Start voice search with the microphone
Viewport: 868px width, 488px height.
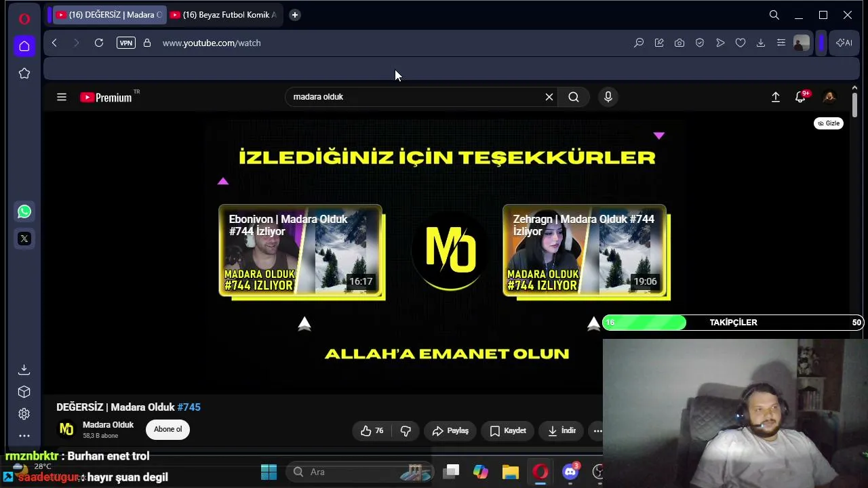pos(608,97)
